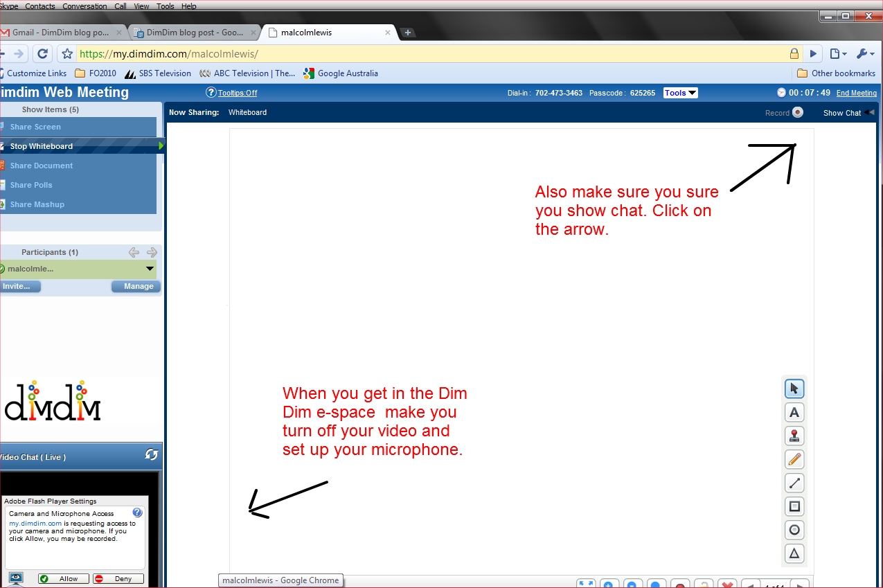Image resolution: width=883 pixels, height=588 pixels.
Task: Open the Chrome page menu icon
Action: pos(837,53)
